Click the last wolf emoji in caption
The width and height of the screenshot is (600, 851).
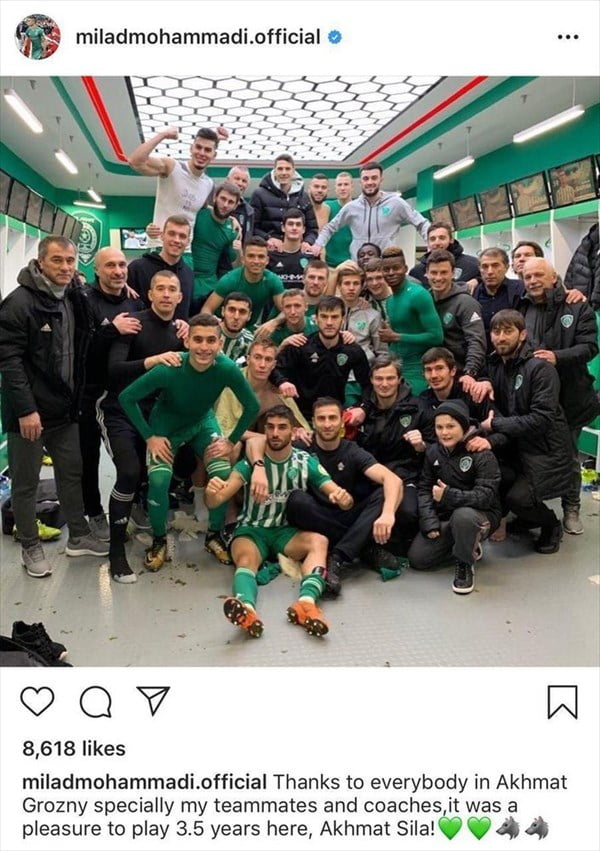pyautogui.click(x=536, y=828)
